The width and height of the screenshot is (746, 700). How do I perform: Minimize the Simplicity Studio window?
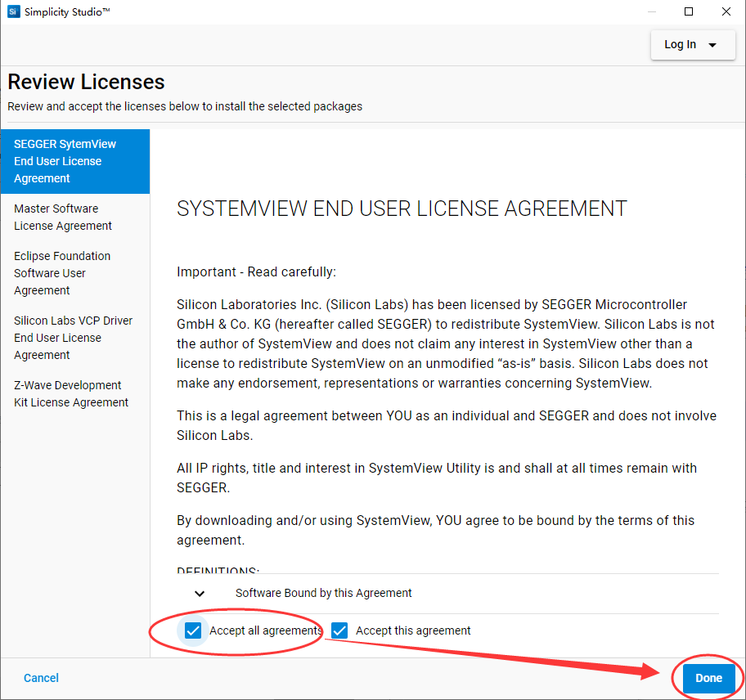point(652,11)
